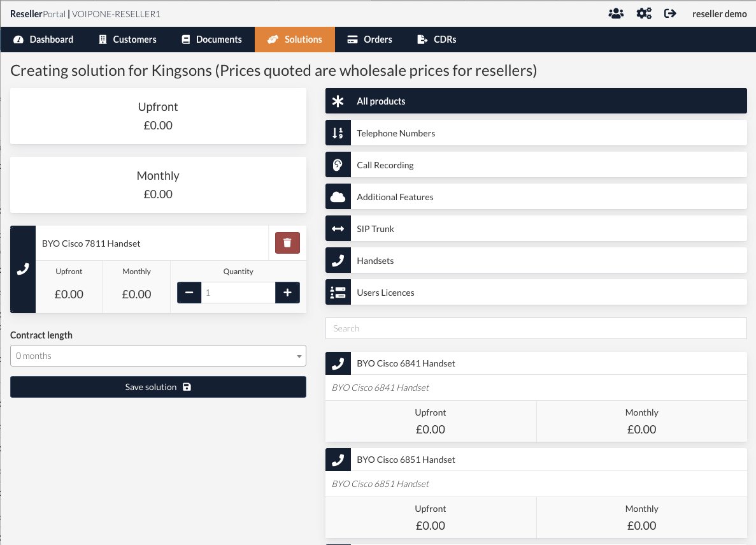Screen dimensions: 756x545
Task: Go to the Dashboard tab
Action: [x=43, y=40]
